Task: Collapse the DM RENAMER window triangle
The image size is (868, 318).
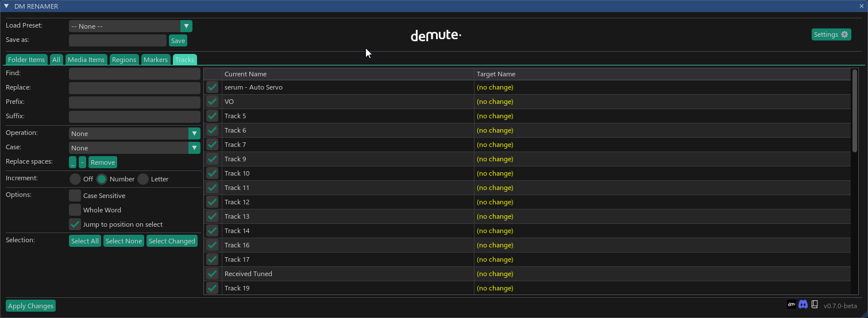Action: [x=6, y=6]
